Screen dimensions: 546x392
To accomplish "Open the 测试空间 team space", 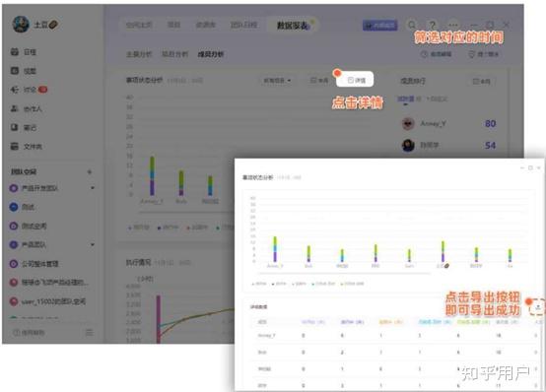I will pyautogui.click(x=29, y=226).
